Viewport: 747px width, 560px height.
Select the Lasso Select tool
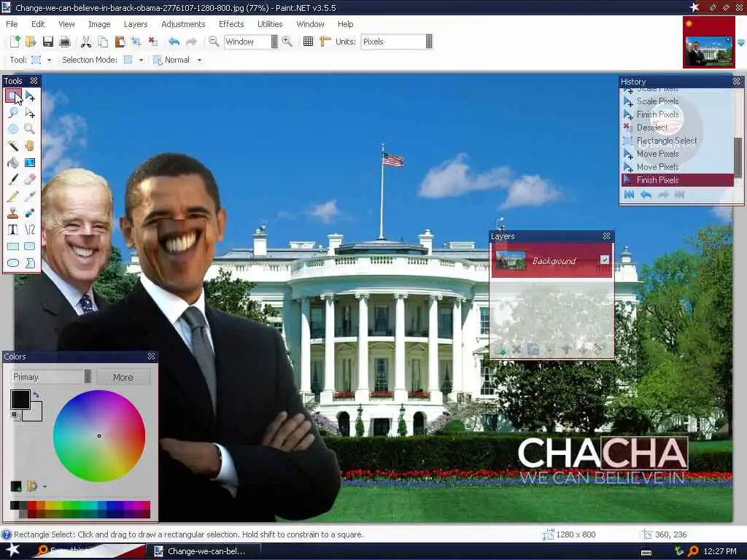[x=13, y=113]
